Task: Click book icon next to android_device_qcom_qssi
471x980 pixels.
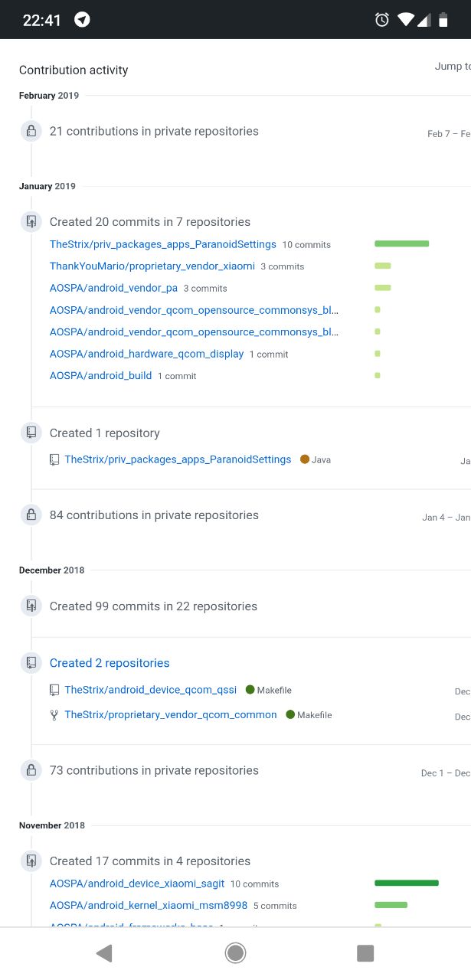Action: [x=54, y=690]
